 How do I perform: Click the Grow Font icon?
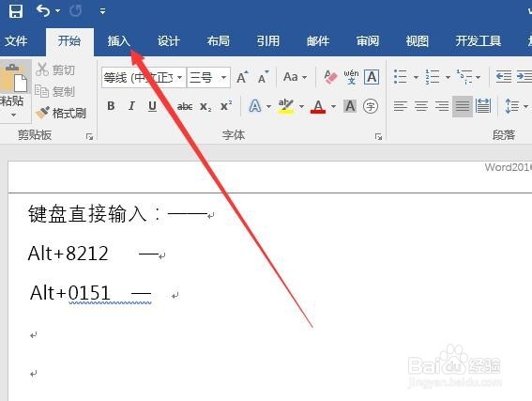coord(242,77)
